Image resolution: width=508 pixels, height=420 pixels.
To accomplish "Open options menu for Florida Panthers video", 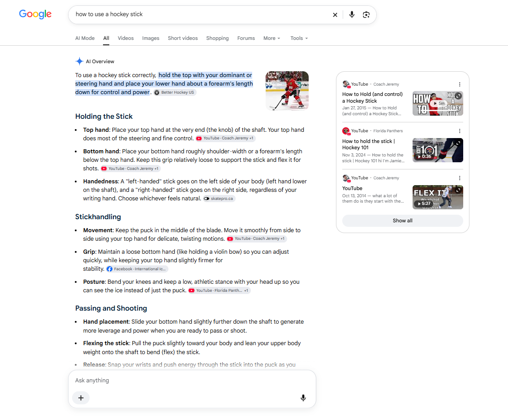I will click(x=460, y=131).
